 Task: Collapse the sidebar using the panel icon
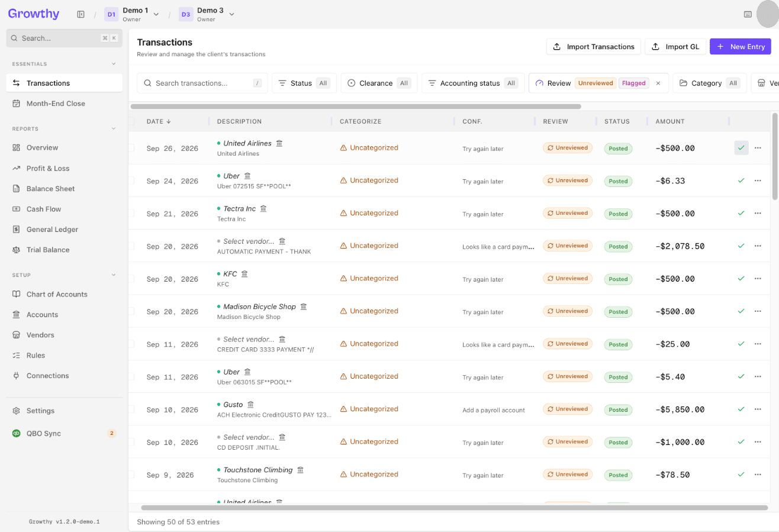tap(81, 14)
